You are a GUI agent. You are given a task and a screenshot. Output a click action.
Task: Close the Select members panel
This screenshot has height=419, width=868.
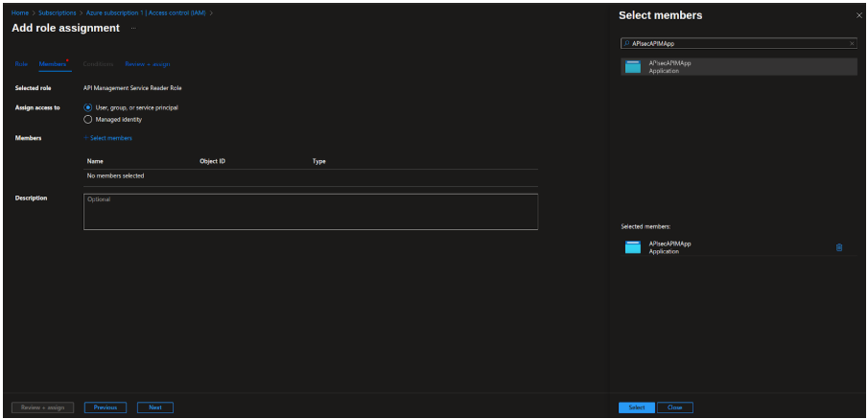click(x=859, y=15)
